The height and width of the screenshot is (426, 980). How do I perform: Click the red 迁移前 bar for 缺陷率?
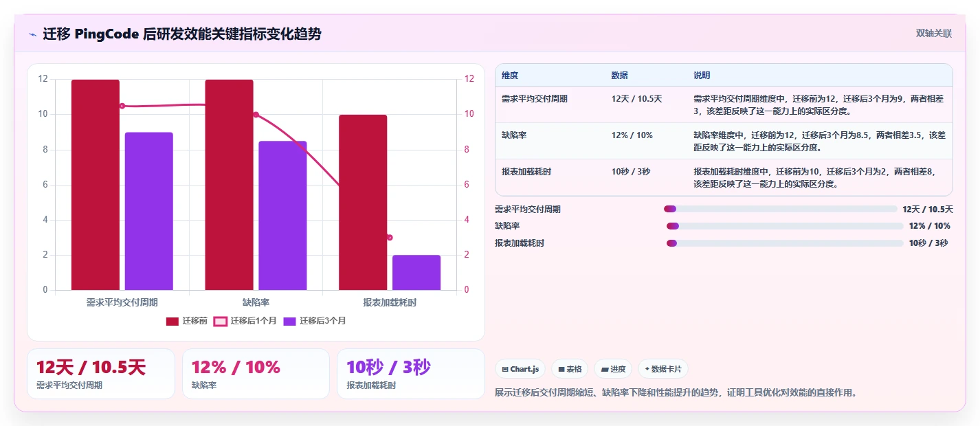[229, 185]
